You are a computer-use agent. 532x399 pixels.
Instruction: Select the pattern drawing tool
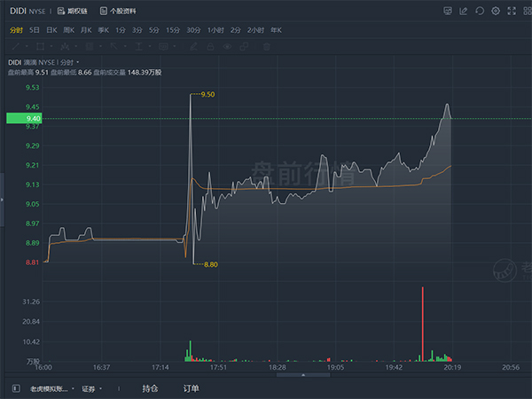coord(65,46)
